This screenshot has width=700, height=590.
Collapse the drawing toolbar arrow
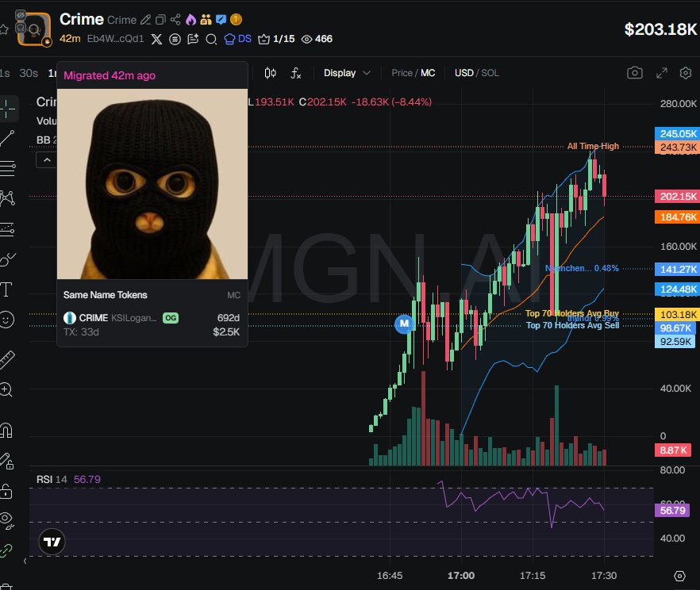pos(25,561)
